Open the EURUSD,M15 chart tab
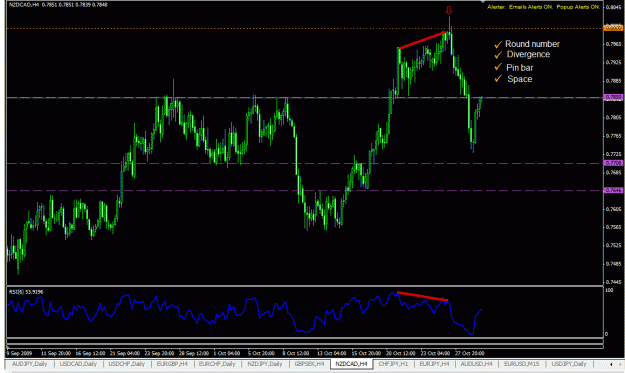 521,364
